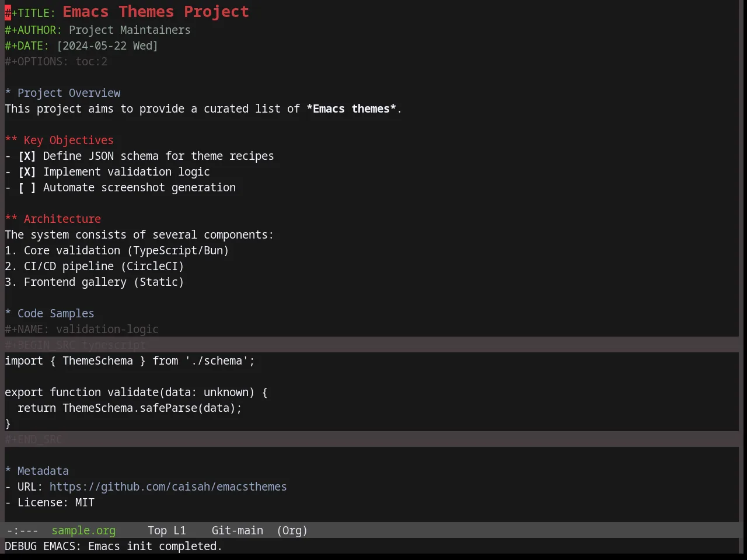The width and height of the screenshot is (747, 560).
Task: Click the date stamp 2024-05-22 Wed
Action: click(x=107, y=46)
